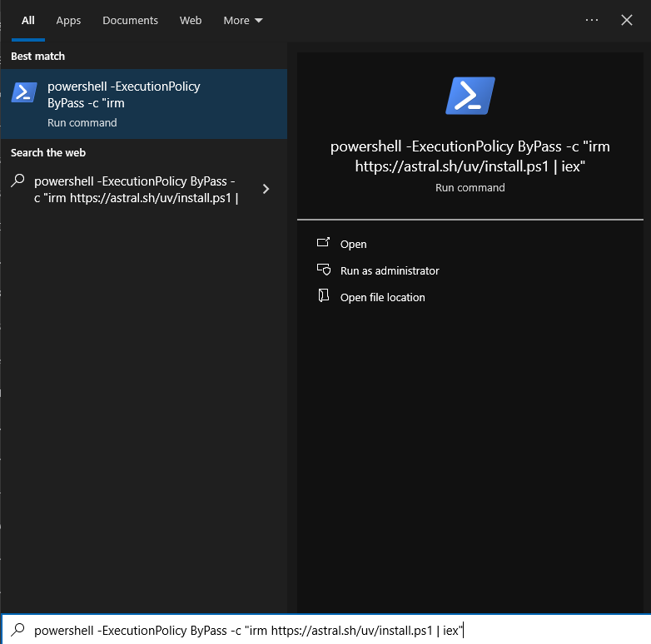This screenshot has height=644, width=651.
Task: Click the Best match heading
Action: click(37, 56)
